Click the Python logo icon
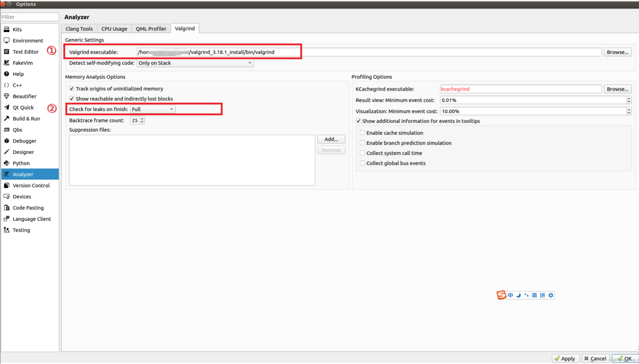 click(x=7, y=163)
